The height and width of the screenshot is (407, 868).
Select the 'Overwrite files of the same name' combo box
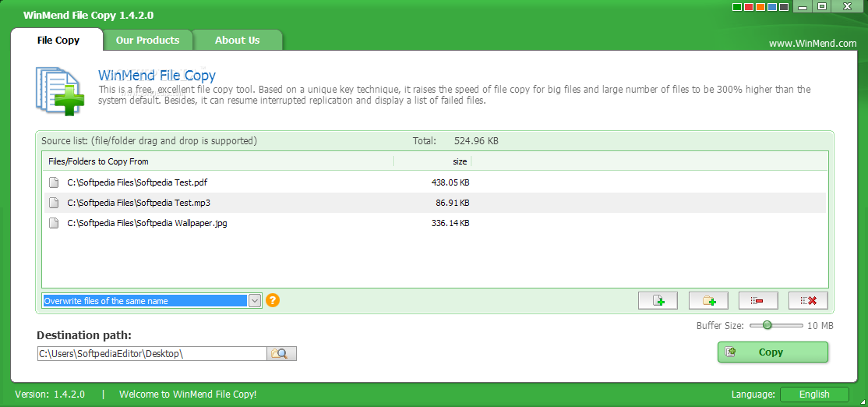click(152, 301)
